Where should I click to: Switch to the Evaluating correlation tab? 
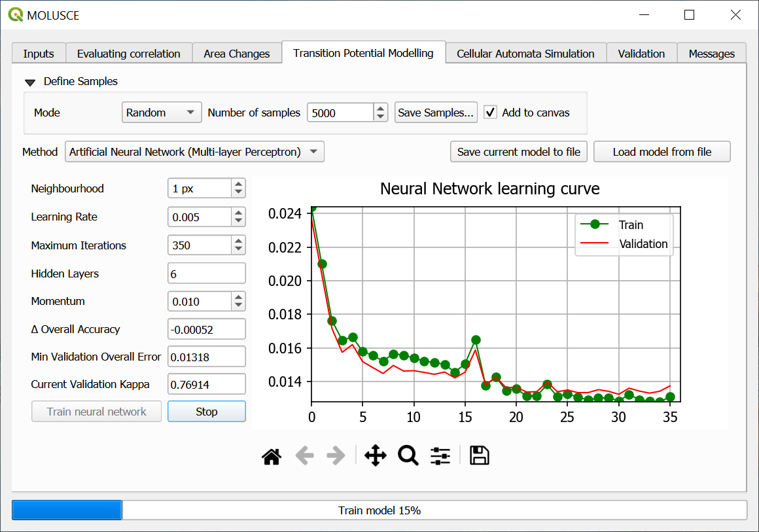tap(129, 53)
